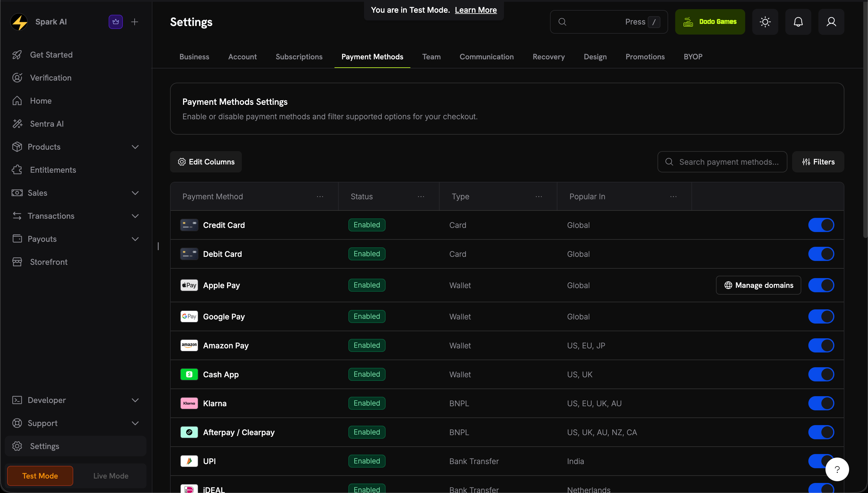
Task: Click the Google Pay logo icon
Action: point(189,316)
